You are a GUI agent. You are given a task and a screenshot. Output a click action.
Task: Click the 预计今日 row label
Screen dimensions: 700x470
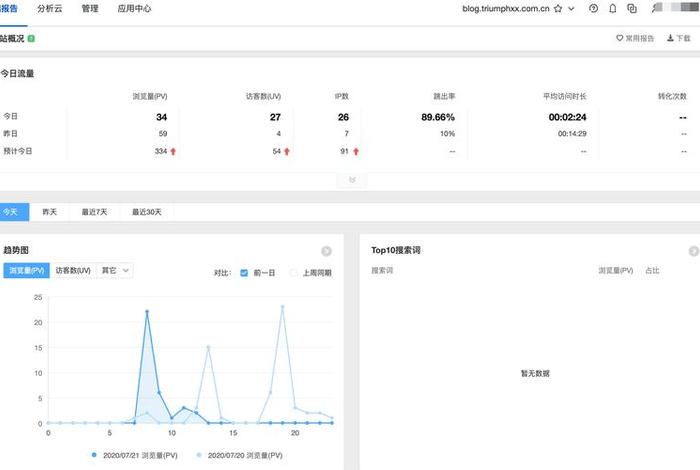coord(18,151)
